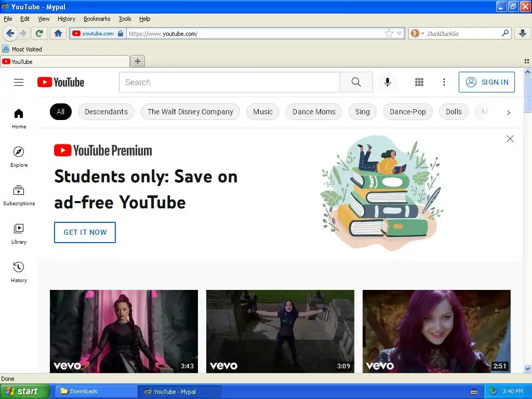
Task: Click the system tray clock 3:40 PM
Action: [513, 391]
